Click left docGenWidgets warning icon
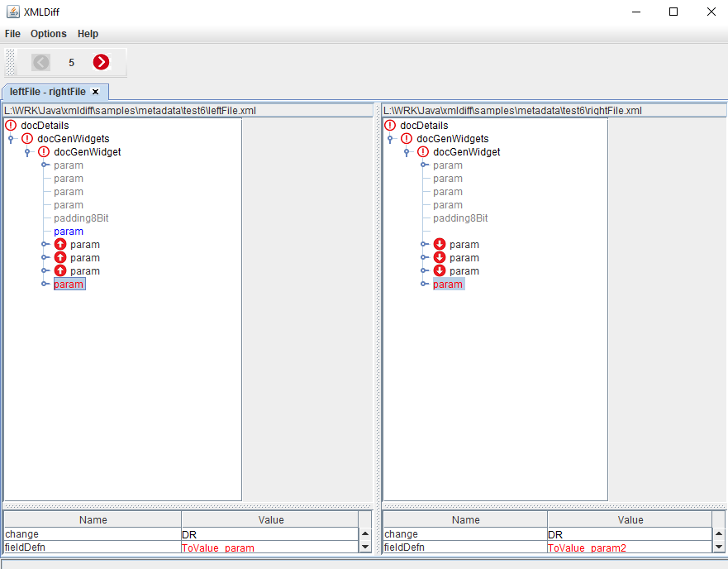The height and width of the screenshot is (569, 728). 27,139
